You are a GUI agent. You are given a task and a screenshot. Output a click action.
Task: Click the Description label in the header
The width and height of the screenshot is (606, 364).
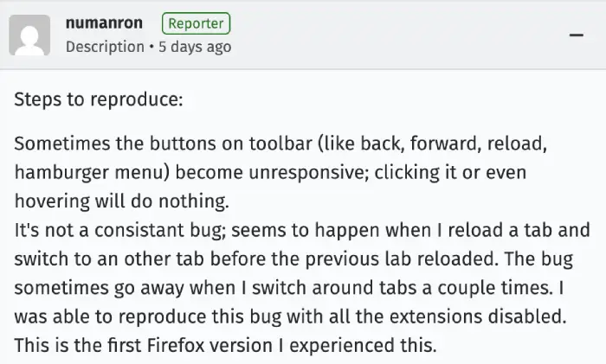point(105,47)
